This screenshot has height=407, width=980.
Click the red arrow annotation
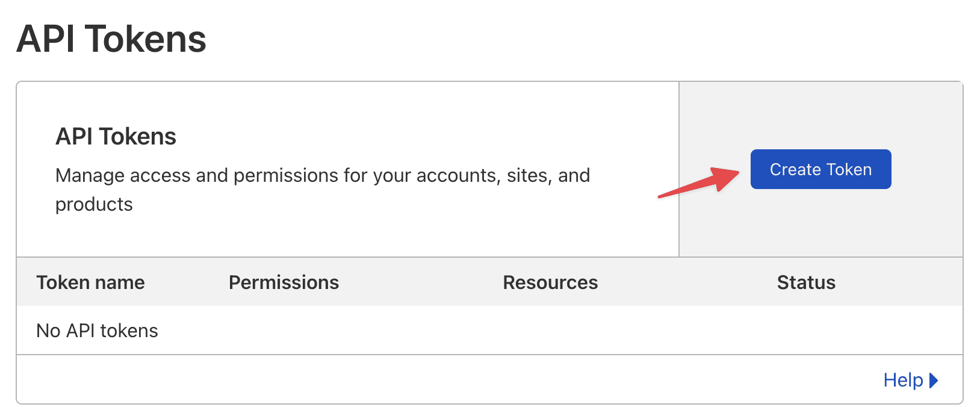pyautogui.click(x=698, y=182)
